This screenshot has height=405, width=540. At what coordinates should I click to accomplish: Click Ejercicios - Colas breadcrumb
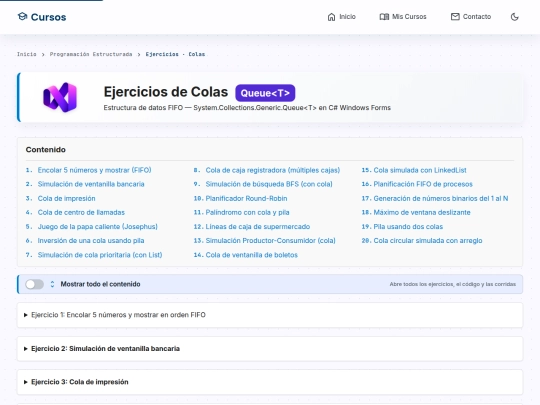(x=175, y=54)
